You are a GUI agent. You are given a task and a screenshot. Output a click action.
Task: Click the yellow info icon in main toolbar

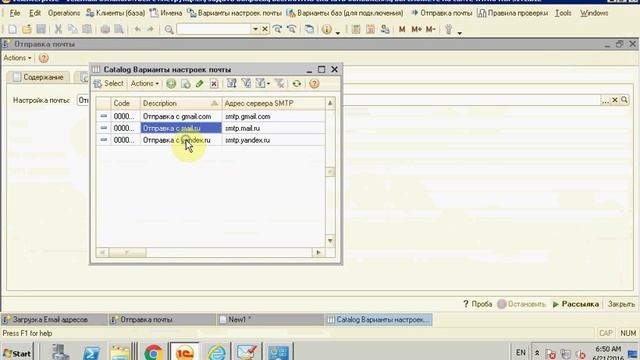click(327, 29)
